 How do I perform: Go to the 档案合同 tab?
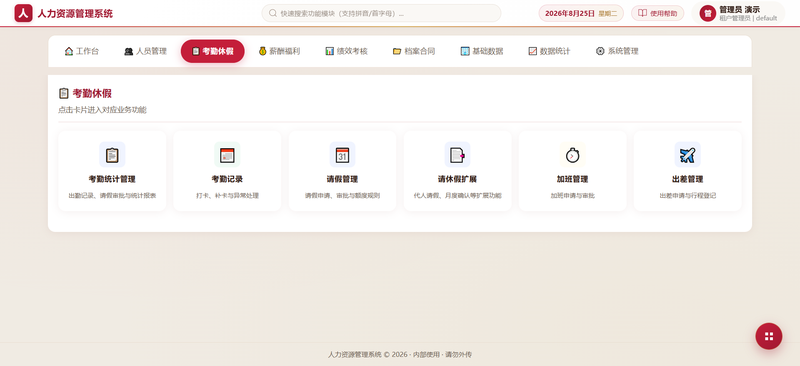[x=414, y=51]
